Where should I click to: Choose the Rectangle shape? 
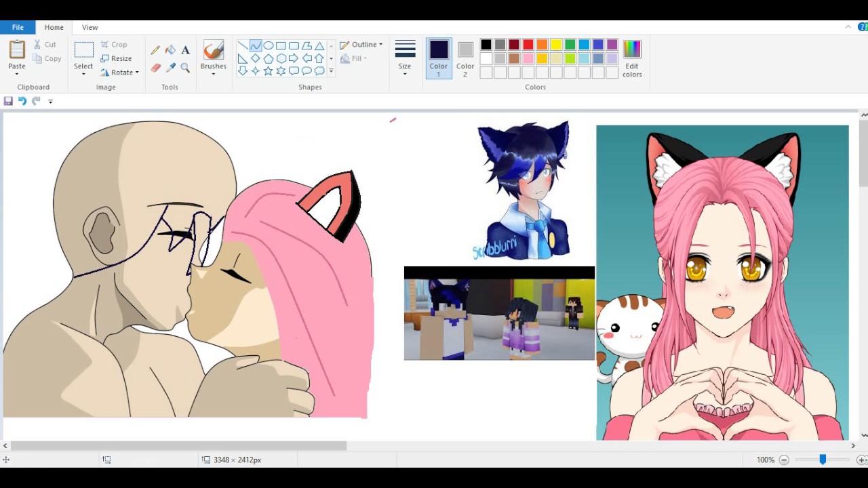click(x=281, y=46)
